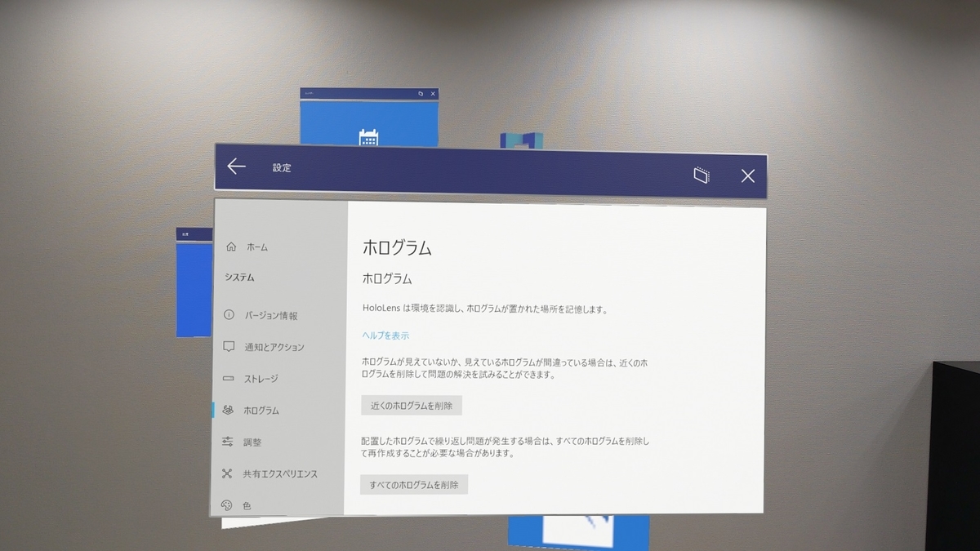Click the info icon next to バージョン情報
This screenshot has height=551, width=980.
point(229,315)
